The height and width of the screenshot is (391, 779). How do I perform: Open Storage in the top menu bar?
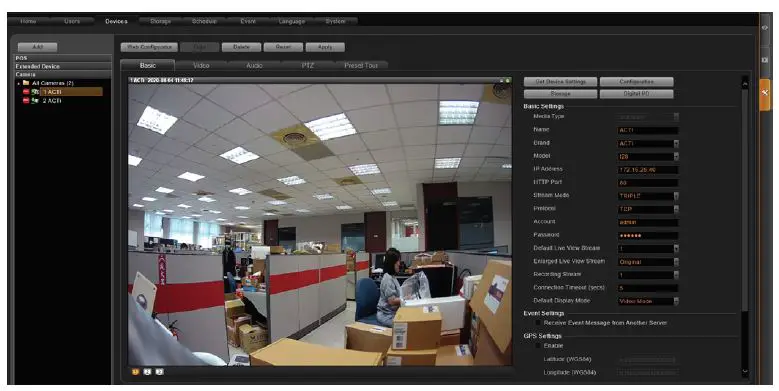[x=160, y=21]
